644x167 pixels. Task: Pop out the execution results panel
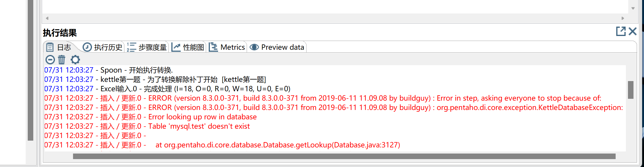point(621,31)
